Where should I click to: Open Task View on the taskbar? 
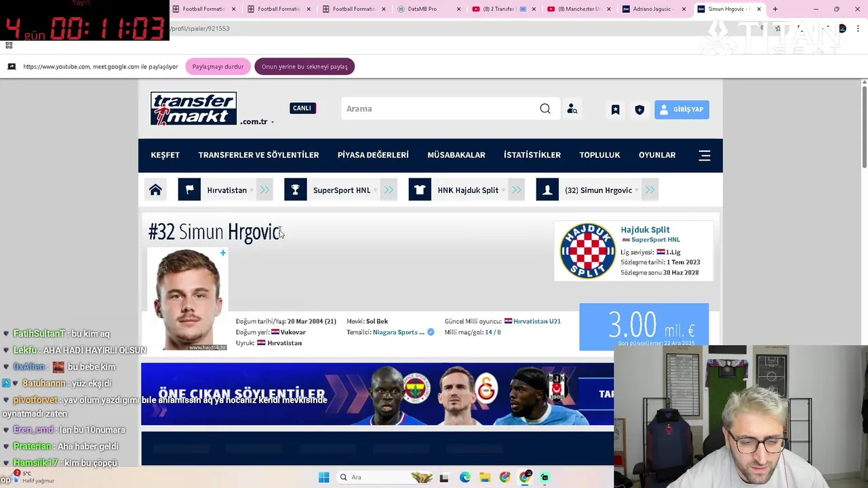(x=443, y=477)
